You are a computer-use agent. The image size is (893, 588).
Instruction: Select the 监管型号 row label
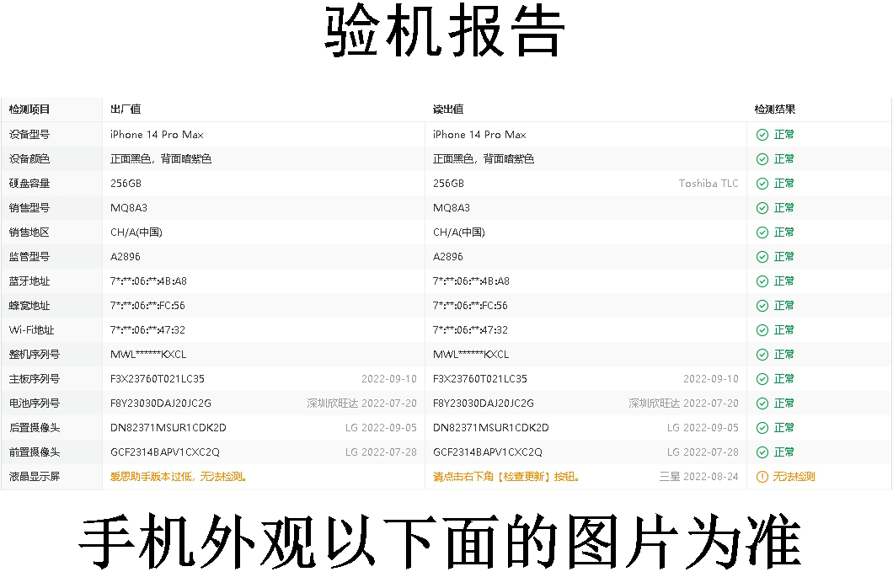29,257
